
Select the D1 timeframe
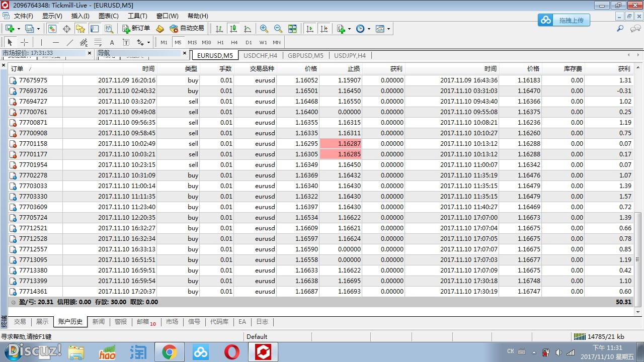tap(249, 42)
